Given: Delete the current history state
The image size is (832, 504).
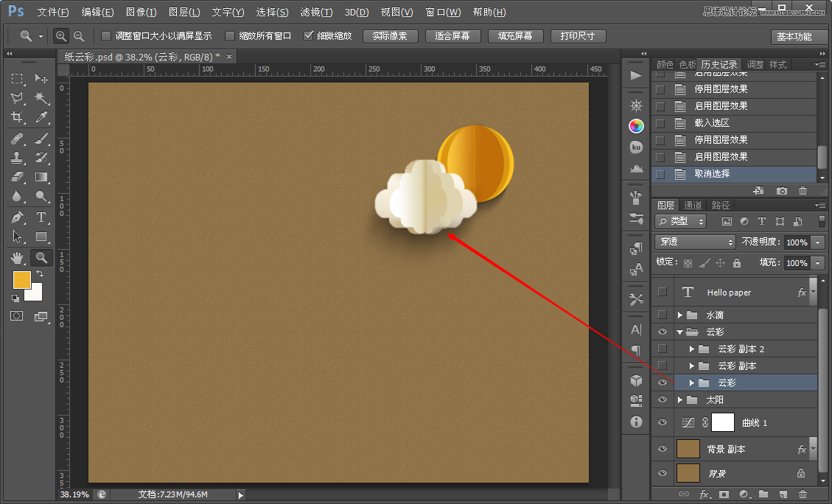Looking at the screenshot, I should pyautogui.click(x=803, y=190).
